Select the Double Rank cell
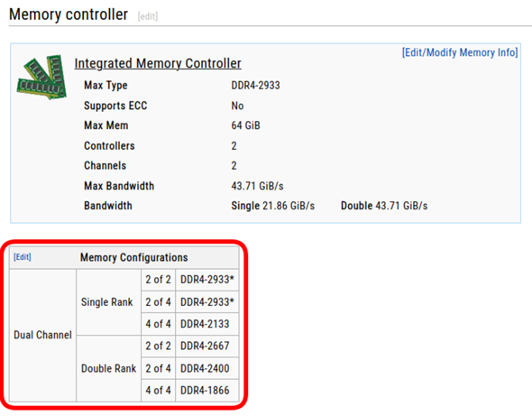The height and width of the screenshot is (416, 532). [x=108, y=368]
